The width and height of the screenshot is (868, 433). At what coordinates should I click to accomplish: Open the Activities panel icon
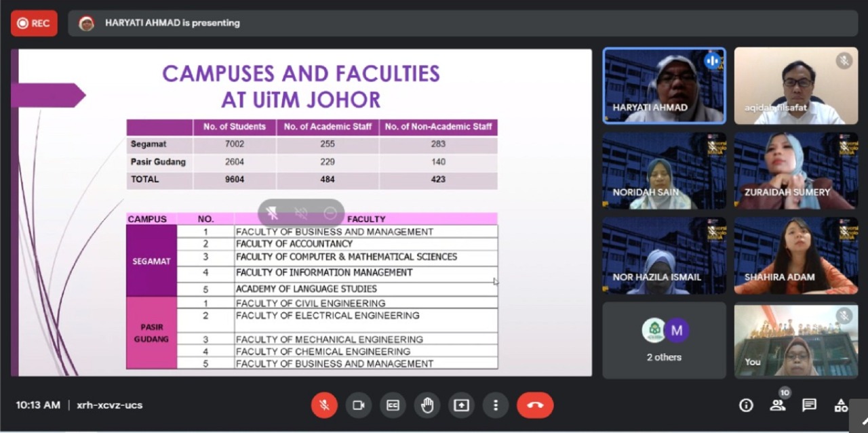tap(841, 405)
